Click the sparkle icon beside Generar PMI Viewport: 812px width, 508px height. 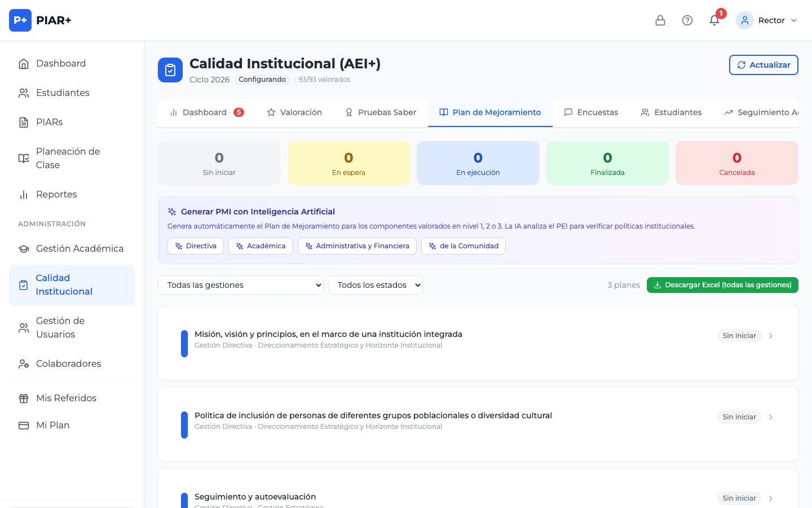click(x=172, y=212)
